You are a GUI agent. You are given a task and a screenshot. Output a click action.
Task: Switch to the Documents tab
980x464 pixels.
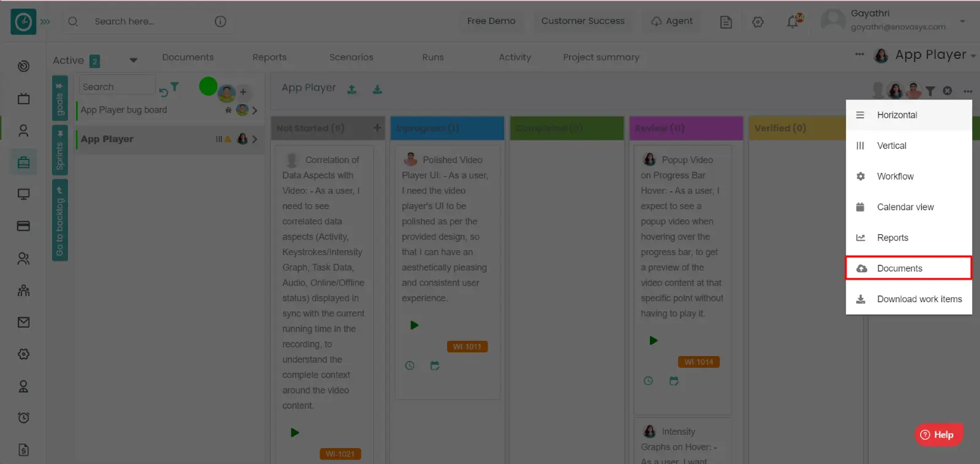pyautogui.click(x=188, y=57)
